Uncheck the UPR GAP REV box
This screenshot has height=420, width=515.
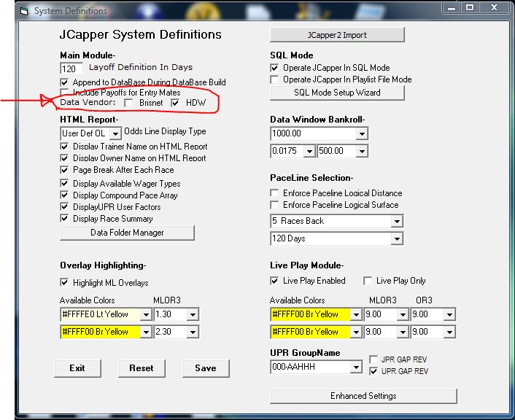point(373,371)
